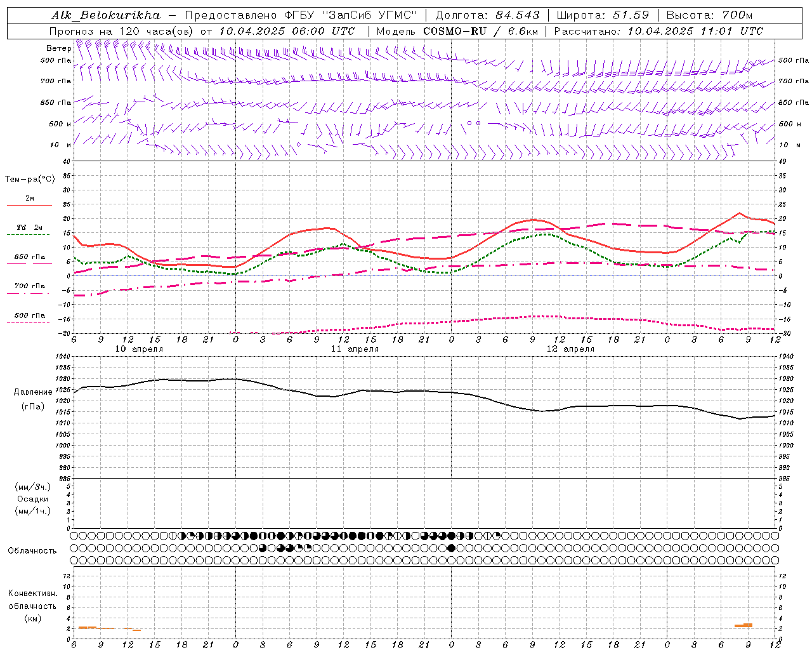Click the "(мм/3ч.)" precipitation unit label
Image resolution: width=812 pixels, height=650 pixels.
(x=33, y=487)
